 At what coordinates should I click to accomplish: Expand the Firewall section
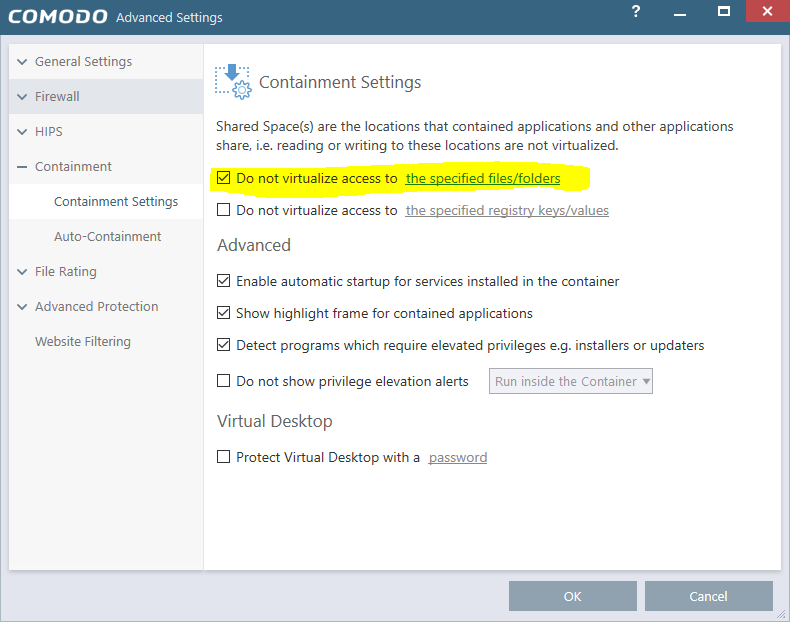point(22,97)
